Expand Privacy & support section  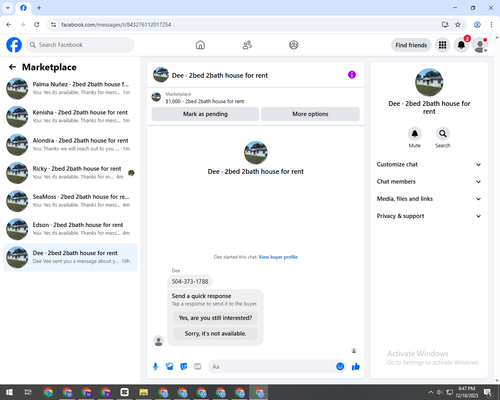point(429,216)
